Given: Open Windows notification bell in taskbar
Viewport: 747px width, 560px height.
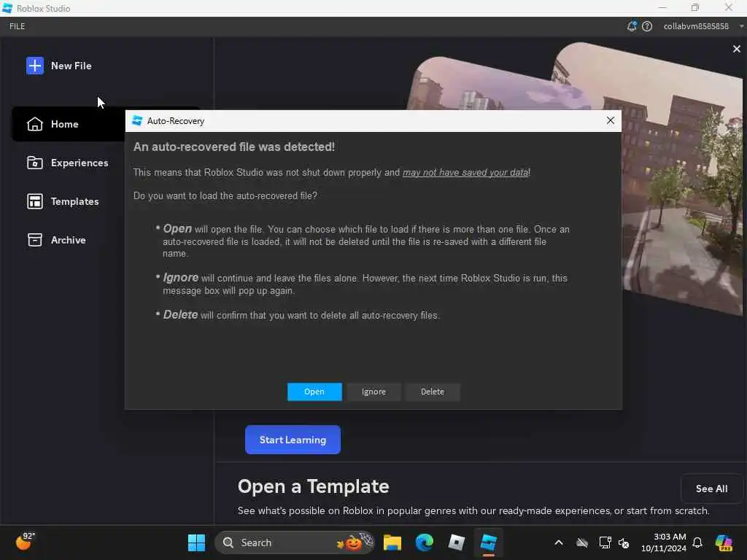Looking at the screenshot, I should tap(697, 542).
